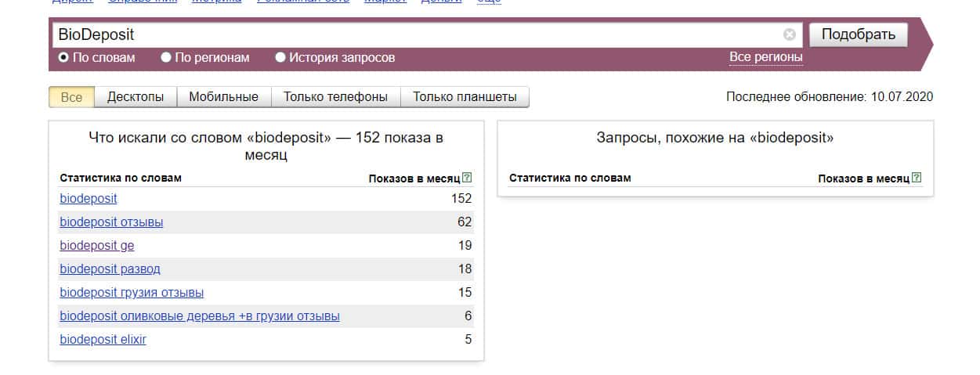980x375 pixels.
Task: Open biodeposit оливковые деревья +в грузии отзывы
Action: pos(200,316)
